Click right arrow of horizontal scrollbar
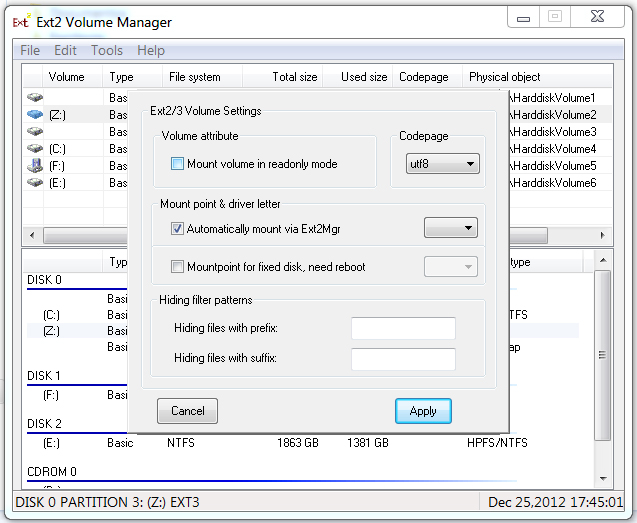 [603, 235]
